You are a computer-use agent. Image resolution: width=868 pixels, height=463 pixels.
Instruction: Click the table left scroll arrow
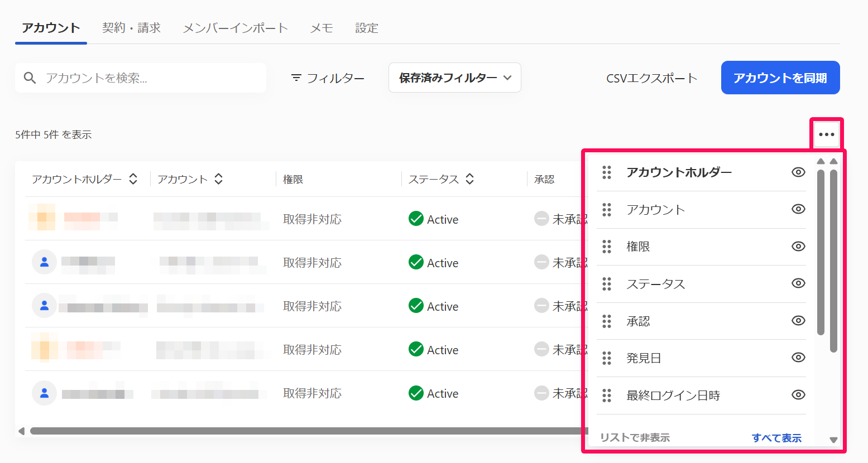[x=21, y=431]
